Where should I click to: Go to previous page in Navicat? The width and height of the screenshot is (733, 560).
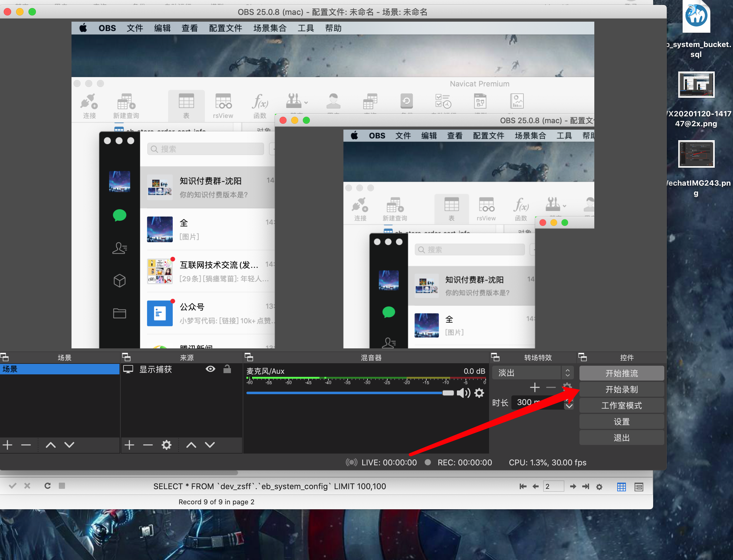pyautogui.click(x=536, y=487)
